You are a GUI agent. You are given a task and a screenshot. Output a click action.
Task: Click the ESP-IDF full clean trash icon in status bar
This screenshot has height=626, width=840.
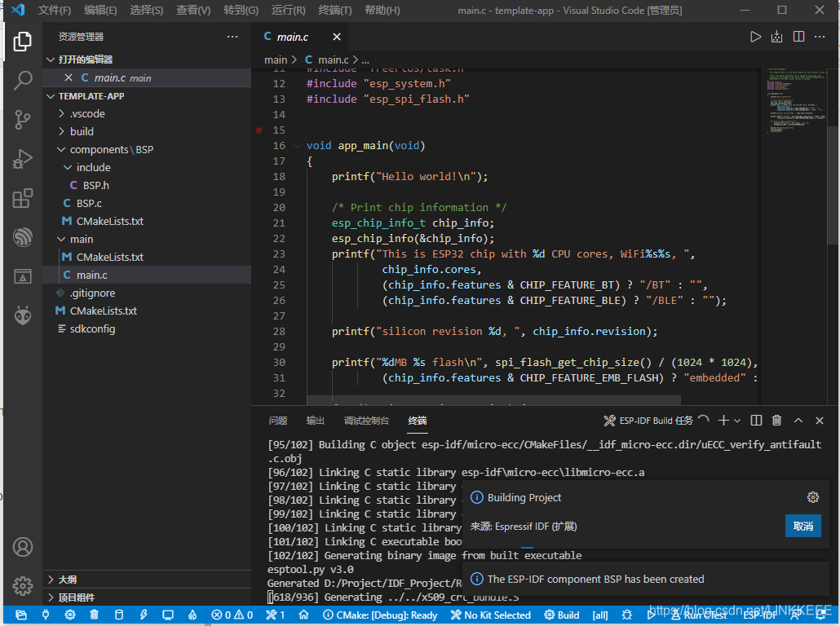(x=95, y=615)
